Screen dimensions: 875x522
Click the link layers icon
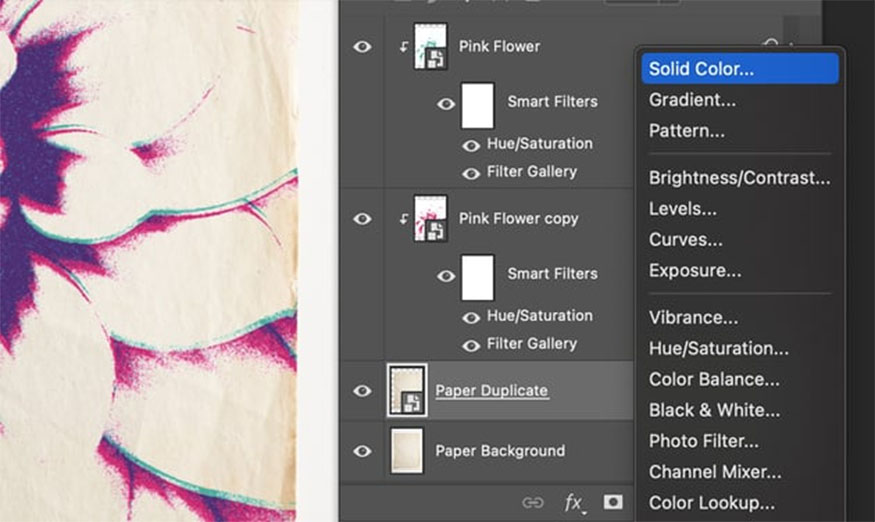(532, 502)
